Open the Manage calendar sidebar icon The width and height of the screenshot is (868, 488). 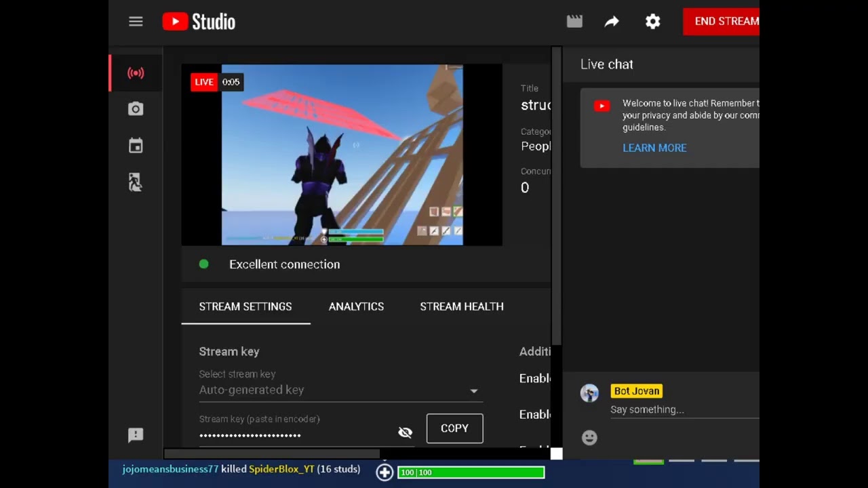point(136,146)
